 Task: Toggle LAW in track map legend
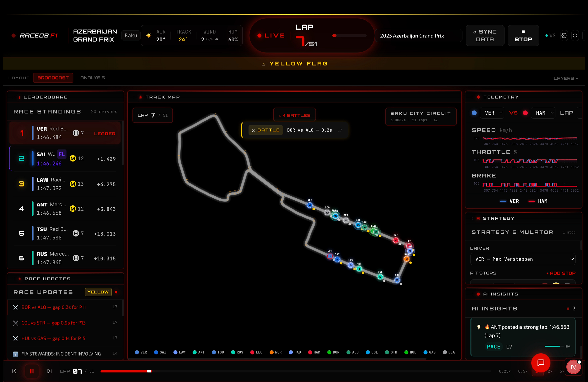click(180, 352)
